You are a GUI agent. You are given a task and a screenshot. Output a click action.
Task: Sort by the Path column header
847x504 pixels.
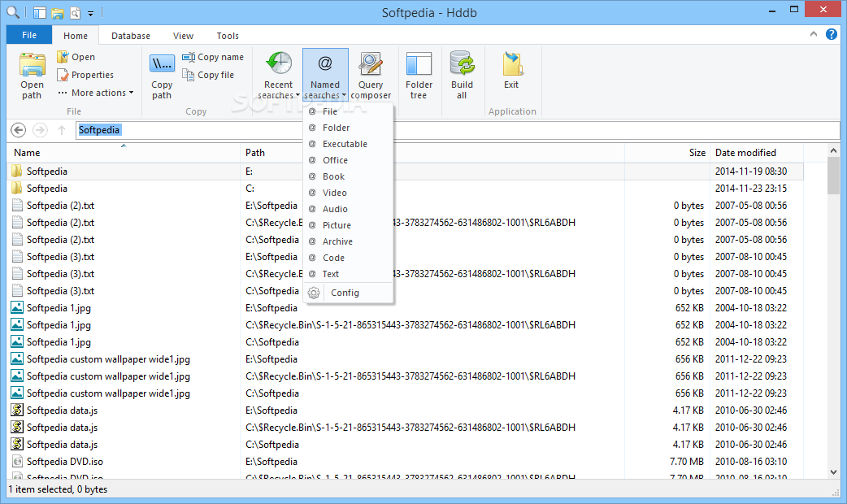(x=432, y=152)
